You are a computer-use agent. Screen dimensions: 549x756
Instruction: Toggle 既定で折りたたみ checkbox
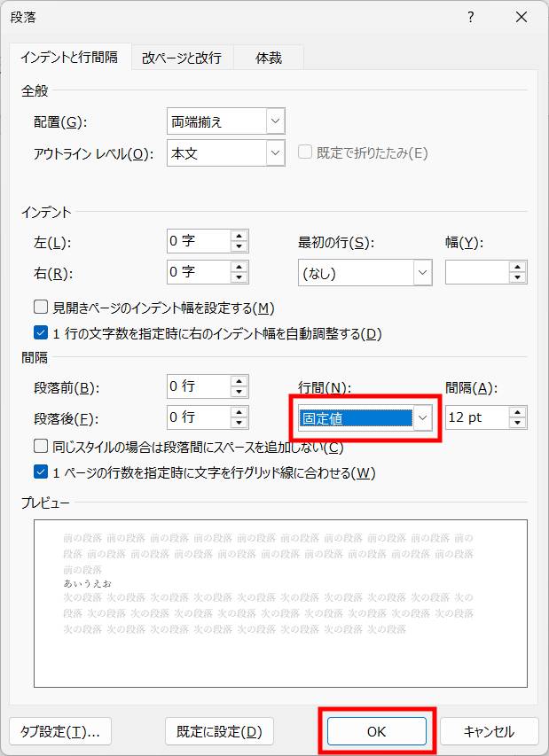click(x=304, y=152)
